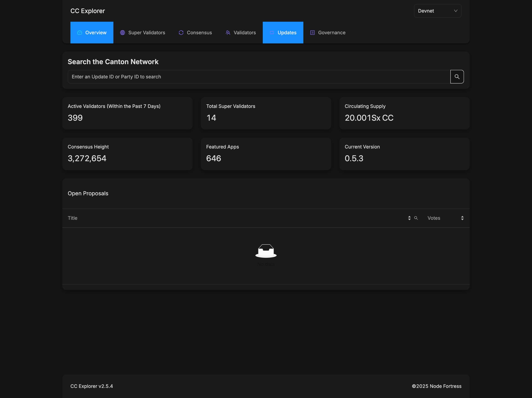Click the Votes column header
This screenshot has height=398, width=532.
434,218
